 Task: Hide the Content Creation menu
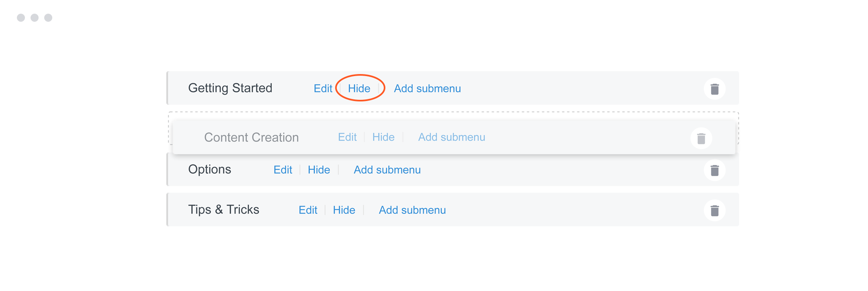(383, 137)
